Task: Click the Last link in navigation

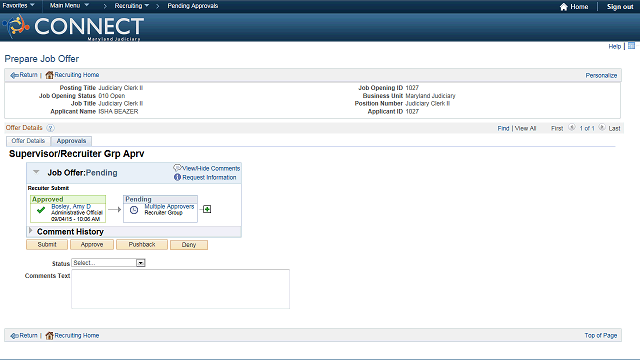Action: [614, 128]
